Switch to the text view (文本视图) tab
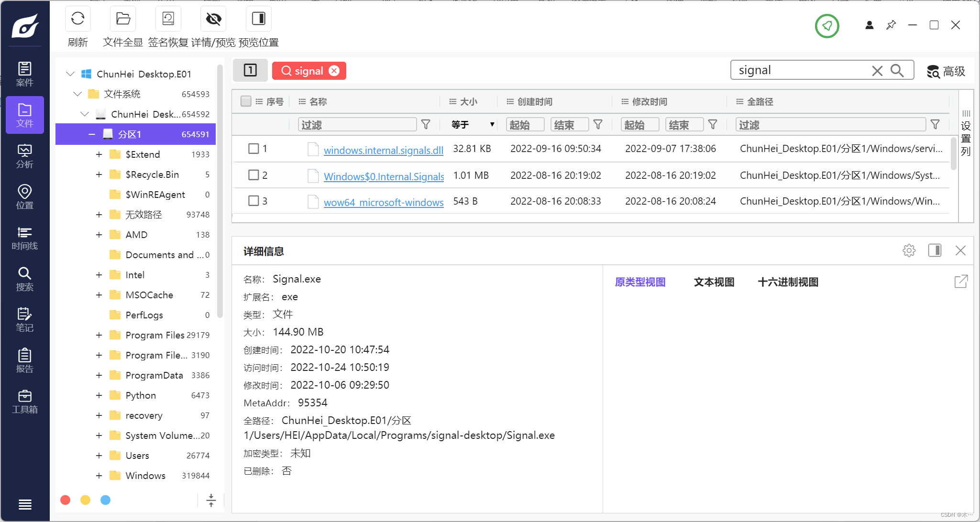 (714, 282)
